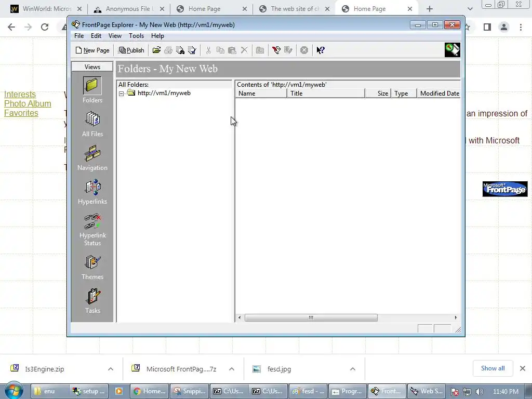Screen dimensions: 532x399
Task: Click the Up One Level folder icon
Action: pyautogui.click(x=260, y=50)
